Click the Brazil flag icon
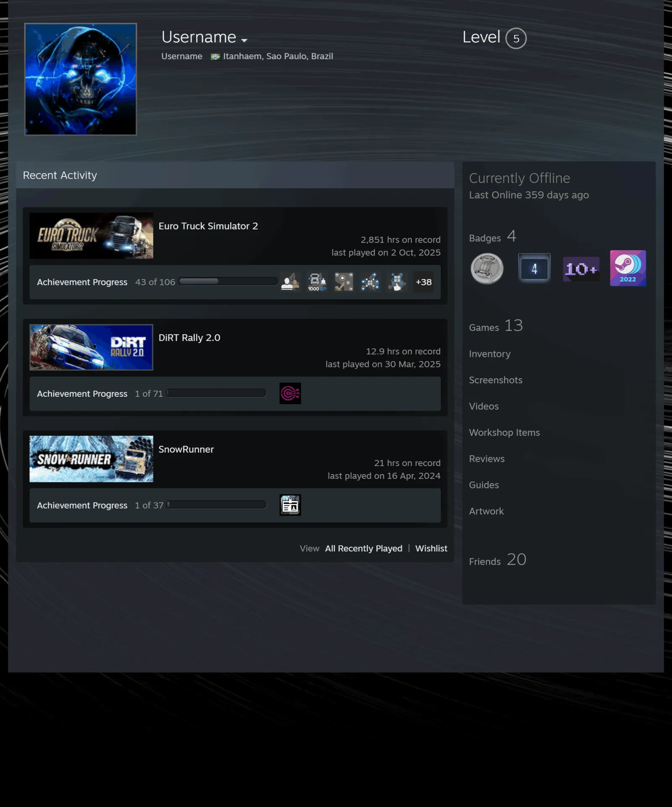Image resolution: width=672 pixels, height=807 pixels. click(215, 57)
